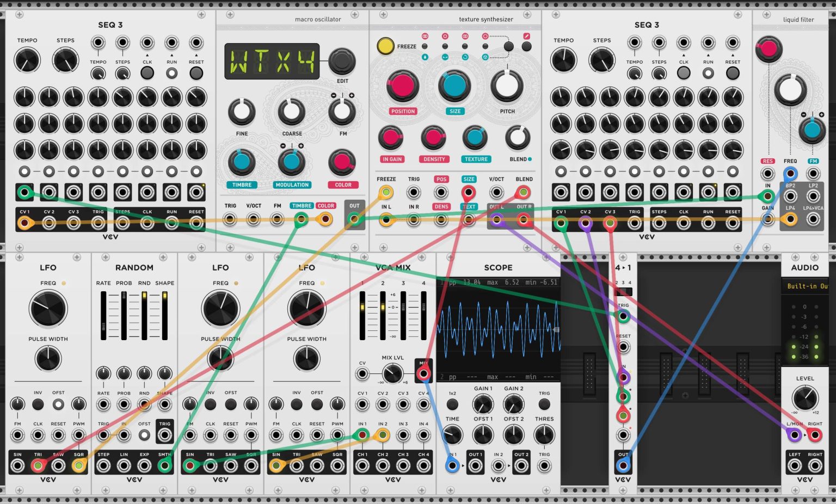Click the MIX output jack on VCA MIX

pos(423,374)
